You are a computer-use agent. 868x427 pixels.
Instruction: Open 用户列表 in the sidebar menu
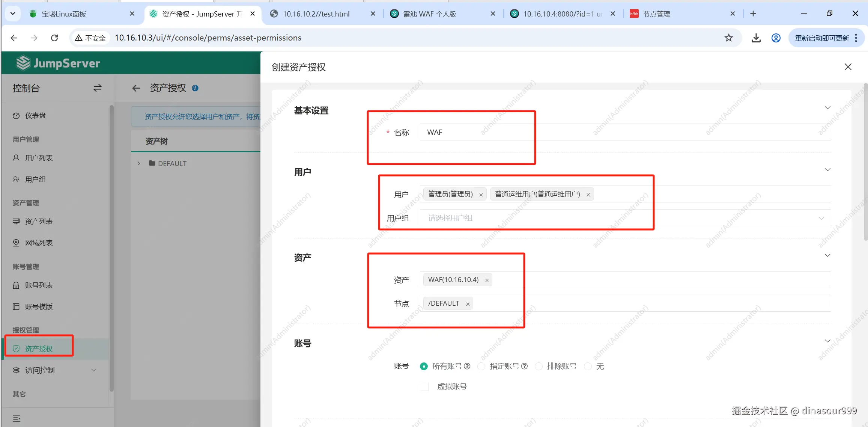coord(39,158)
